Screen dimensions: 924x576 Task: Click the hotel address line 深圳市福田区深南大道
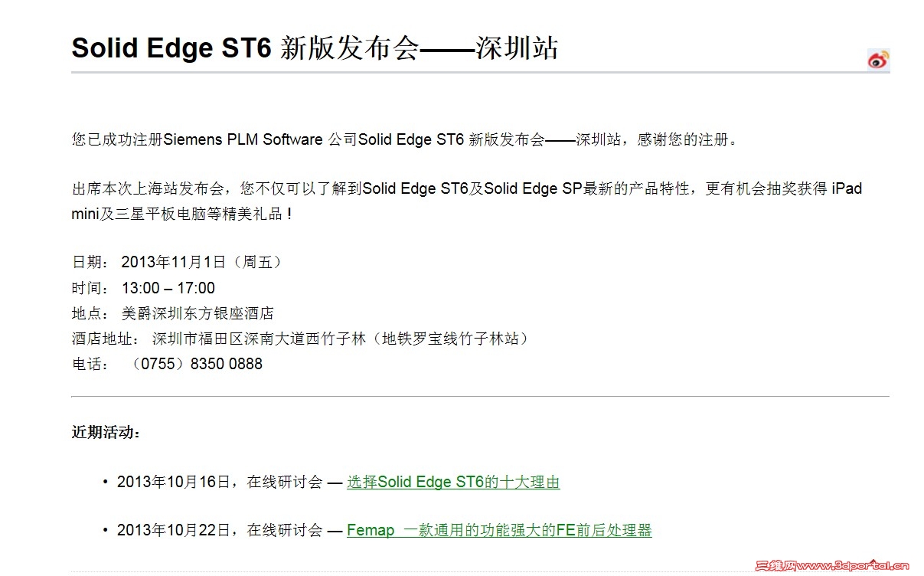(x=341, y=339)
